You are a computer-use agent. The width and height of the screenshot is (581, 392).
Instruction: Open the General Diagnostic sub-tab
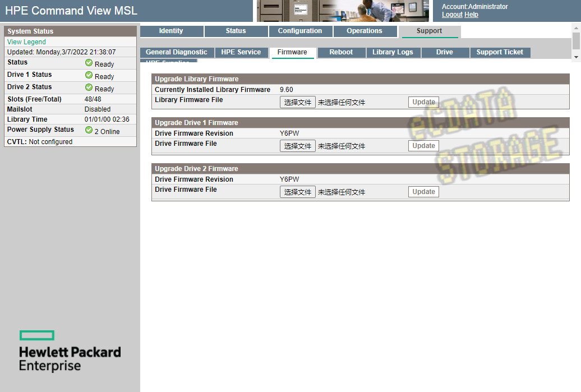click(177, 52)
